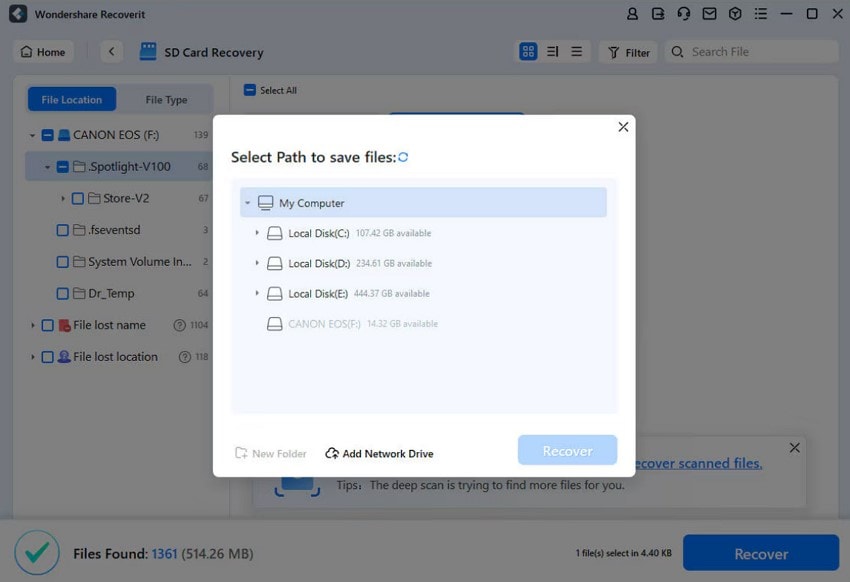Click the My Computer monitor icon

click(x=266, y=203)
